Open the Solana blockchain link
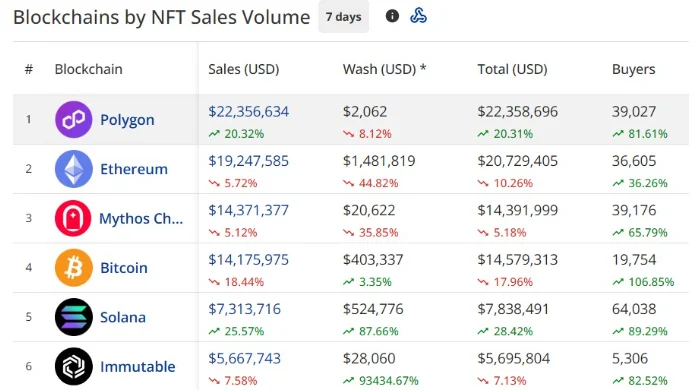The width and height of the screenshot is (694, 391). click(x=123, y=317)
